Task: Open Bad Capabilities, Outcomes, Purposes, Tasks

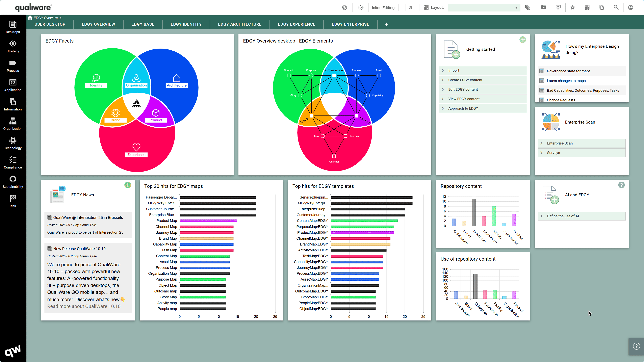Action: 583,90
